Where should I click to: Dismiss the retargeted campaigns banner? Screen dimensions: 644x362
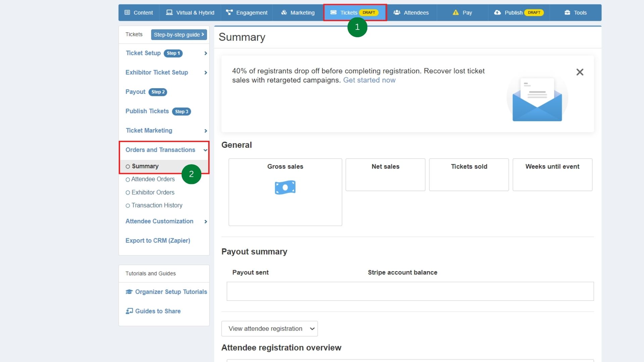coord(580,72)
